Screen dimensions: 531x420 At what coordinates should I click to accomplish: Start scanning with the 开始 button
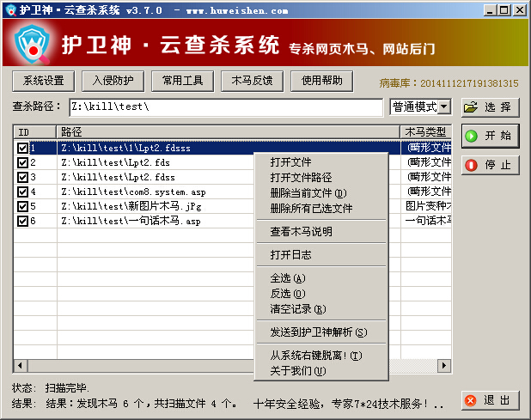tap(490, 136)
